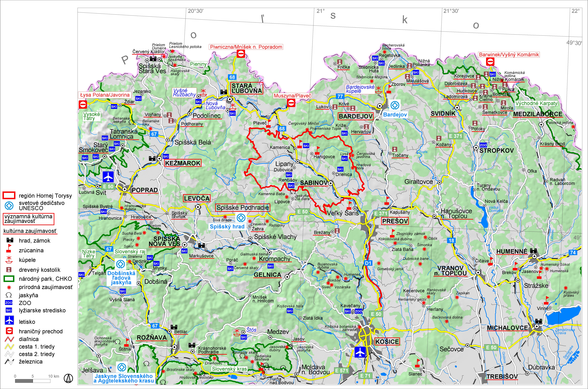588x389 pixels.
Task: Click the legend 'lyžiarske stredisko' text
Action: (x=42, y=310)
